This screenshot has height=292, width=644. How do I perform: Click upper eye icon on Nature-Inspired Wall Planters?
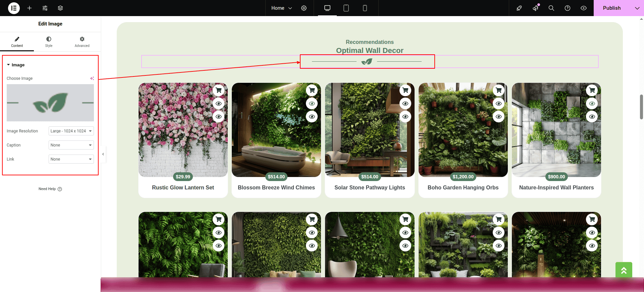(592, 103)
